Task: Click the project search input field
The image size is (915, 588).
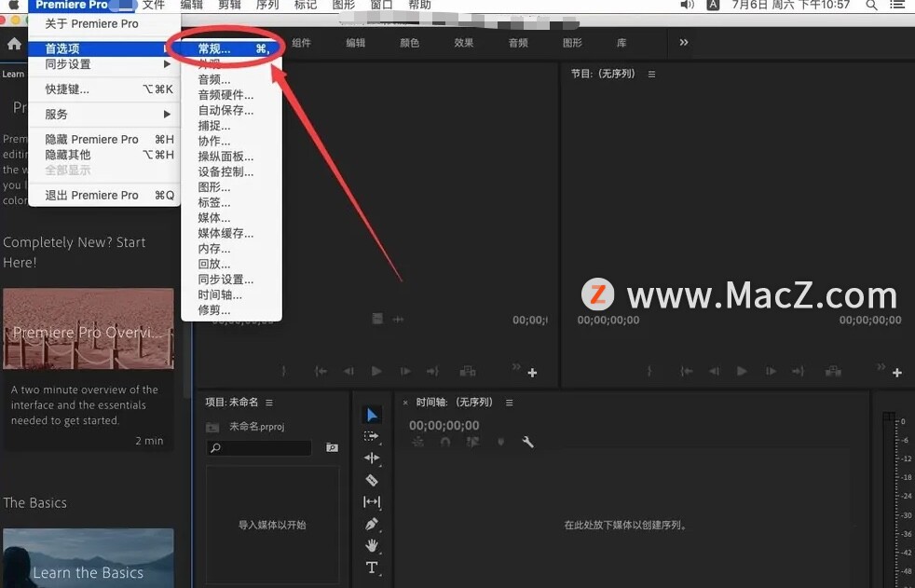Action: tap(260, 448)
